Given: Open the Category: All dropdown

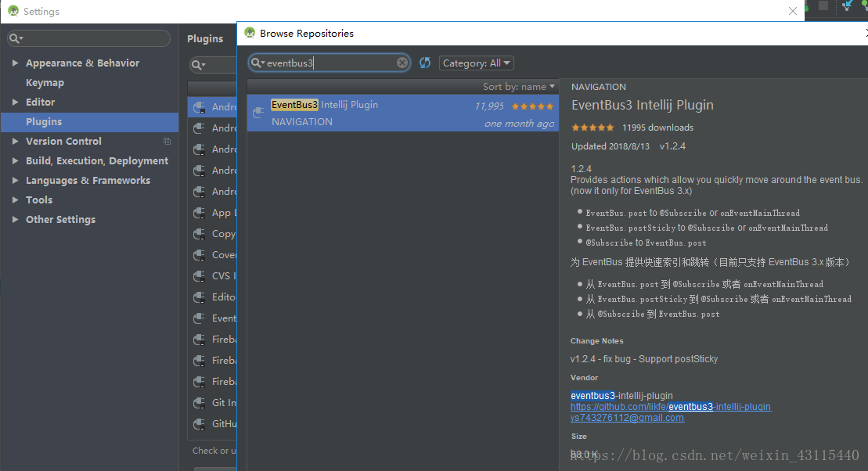Looking at the screenshot, I should tap(476, 63).
